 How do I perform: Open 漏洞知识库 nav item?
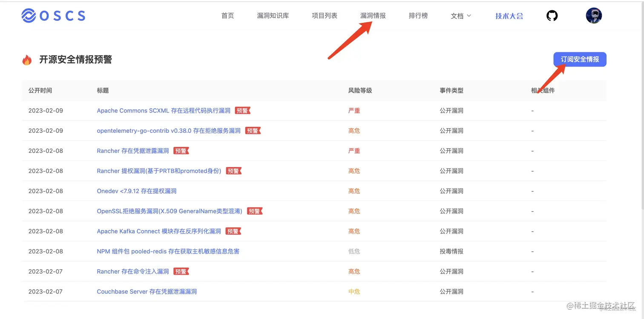(273, 16)
